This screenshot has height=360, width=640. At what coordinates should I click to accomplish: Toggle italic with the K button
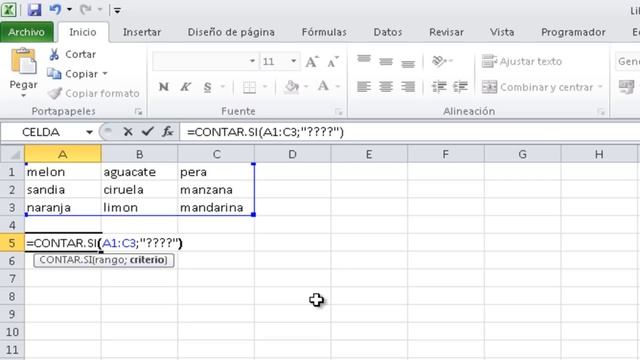(186, 87)
